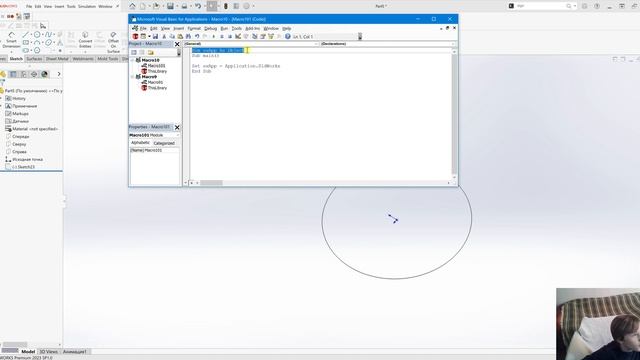Image resolution: width=640 pixels, height=360 pixels.
Task: Click the Toggle Folders icon in Project panel
Action: 151,52
